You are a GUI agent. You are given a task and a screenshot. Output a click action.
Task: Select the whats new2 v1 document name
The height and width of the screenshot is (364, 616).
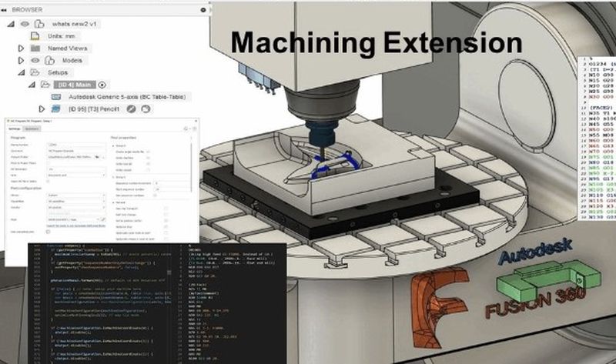pyautogui.click(x=74, y=24)
